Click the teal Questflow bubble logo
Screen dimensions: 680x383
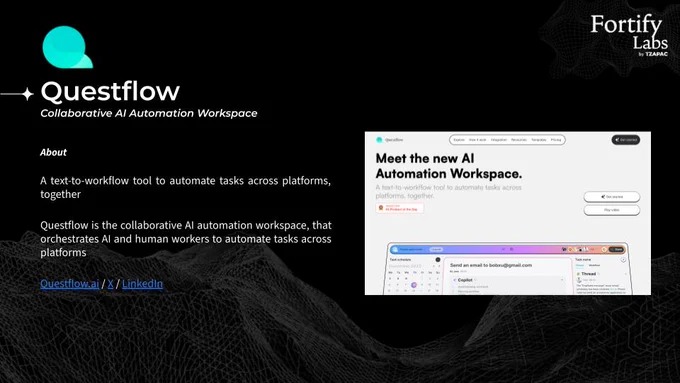(x=68, y=47)
